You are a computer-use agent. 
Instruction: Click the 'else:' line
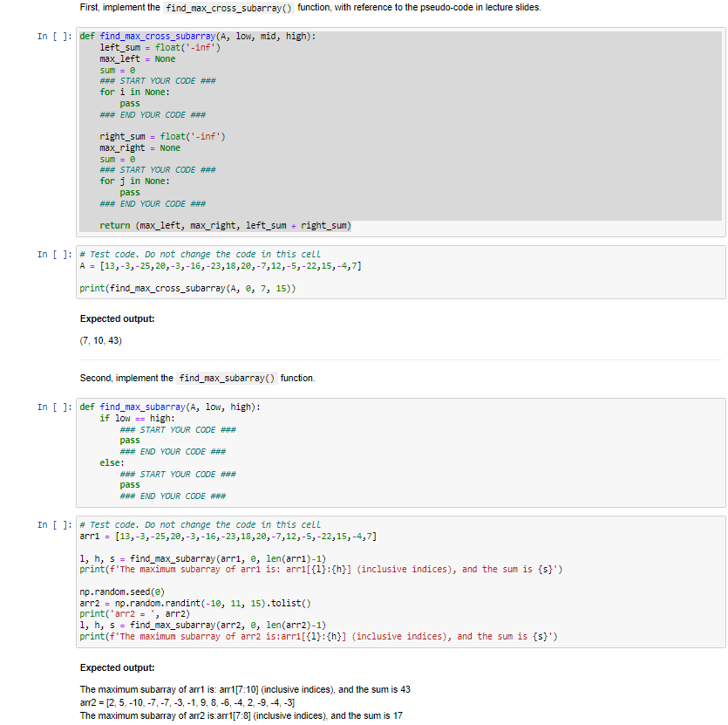112,463
